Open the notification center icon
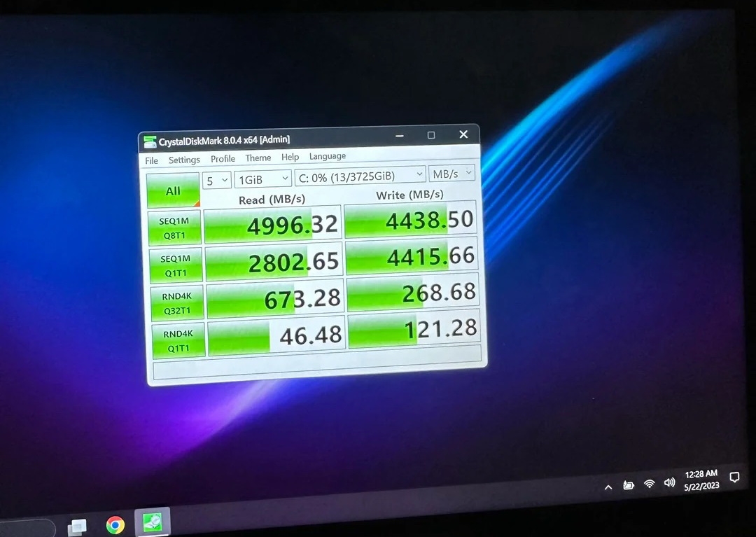756x537 pixels. (734, 477)
